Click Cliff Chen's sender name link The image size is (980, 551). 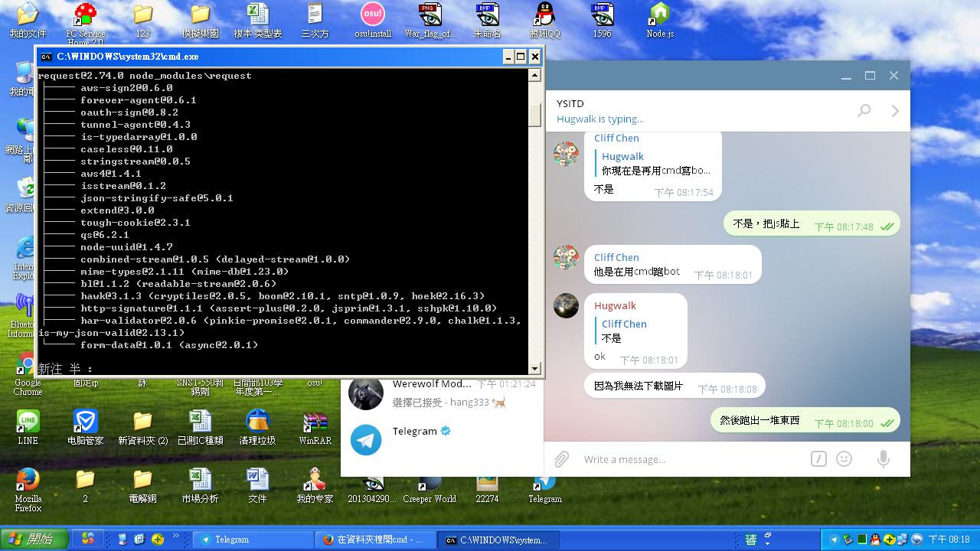616,257
